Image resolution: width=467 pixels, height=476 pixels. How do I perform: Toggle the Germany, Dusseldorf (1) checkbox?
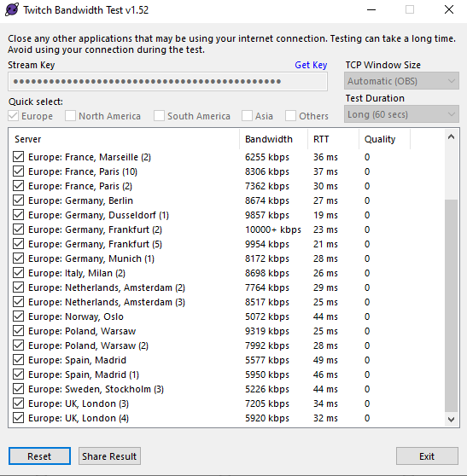18,215
